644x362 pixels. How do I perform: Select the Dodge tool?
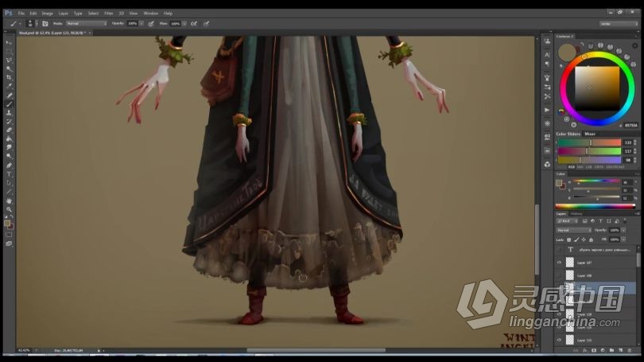click(9, 156)
